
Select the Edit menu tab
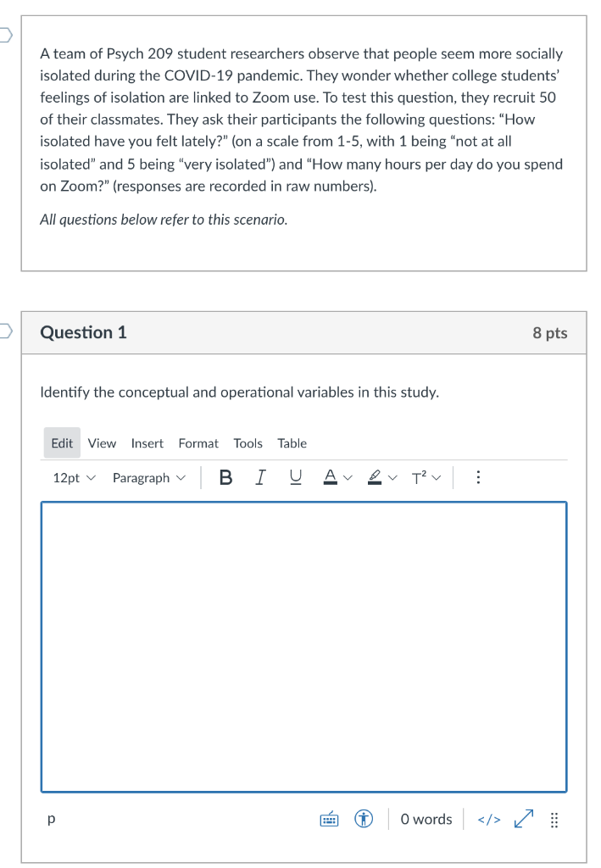(x=61, y=442)
